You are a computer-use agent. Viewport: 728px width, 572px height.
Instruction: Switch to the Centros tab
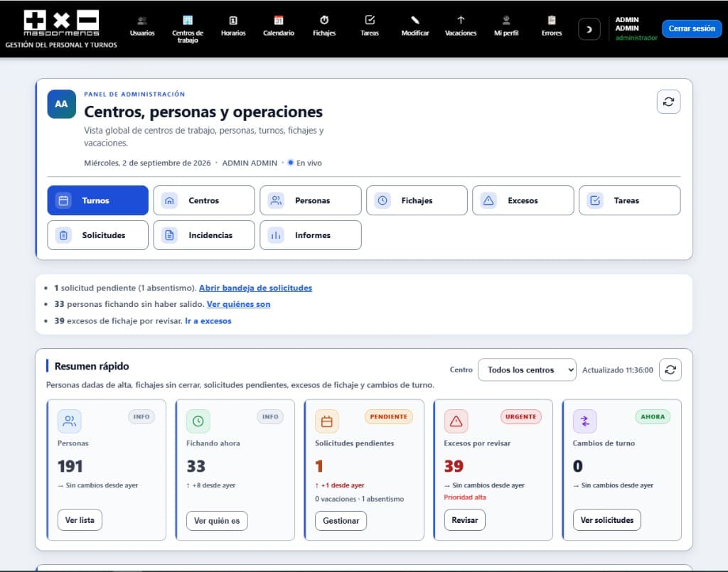pos(204,200)
